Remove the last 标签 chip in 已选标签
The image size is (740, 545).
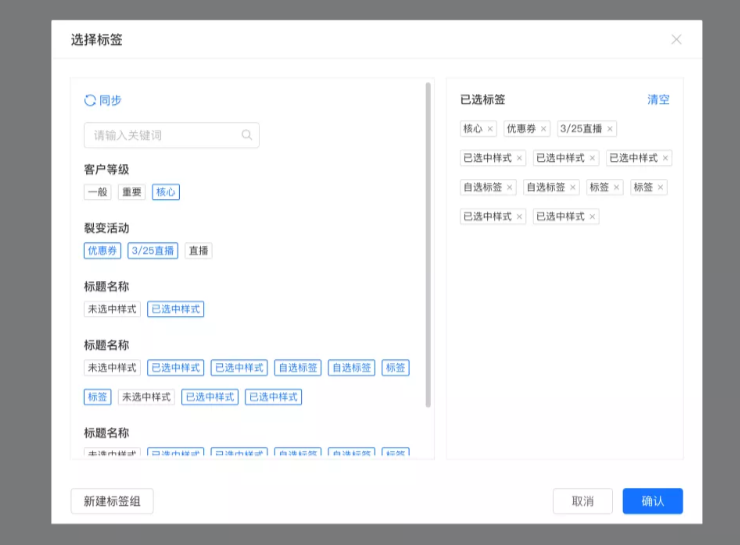660,187
